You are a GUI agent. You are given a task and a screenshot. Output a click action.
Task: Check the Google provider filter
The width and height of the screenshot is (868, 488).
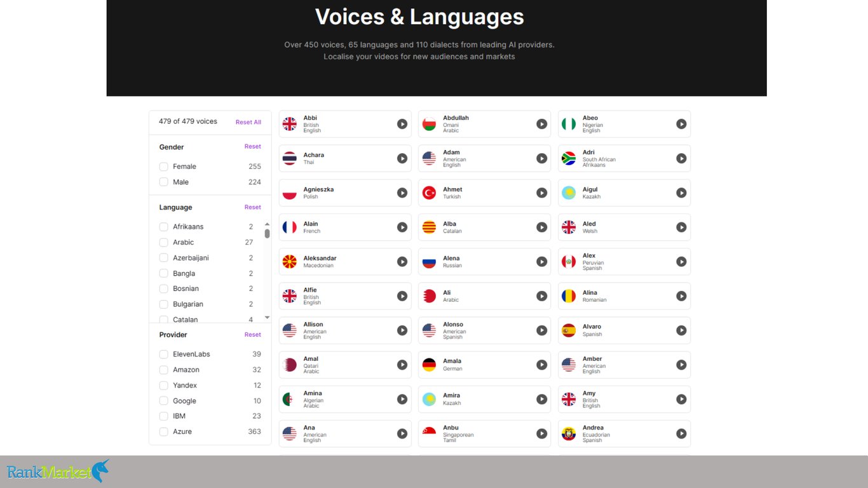[163, 401]
